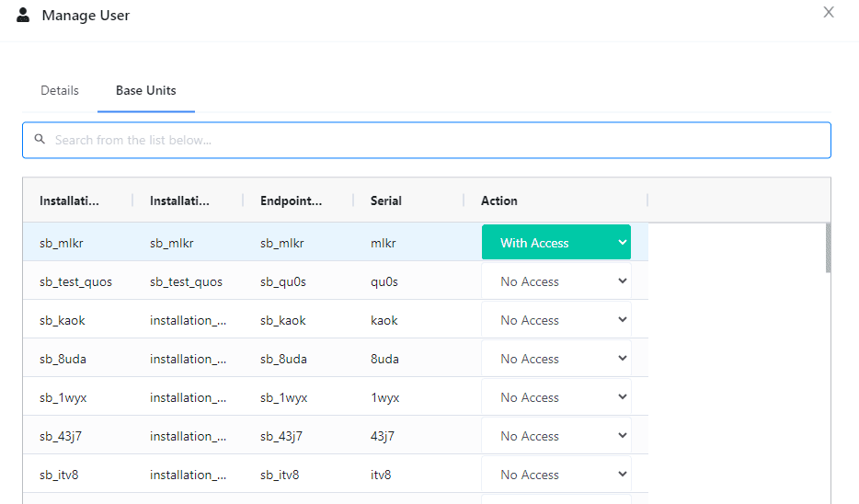Select the Base Units tab
This screenshot has height=504, width=859.
click(x=145, y=90)
